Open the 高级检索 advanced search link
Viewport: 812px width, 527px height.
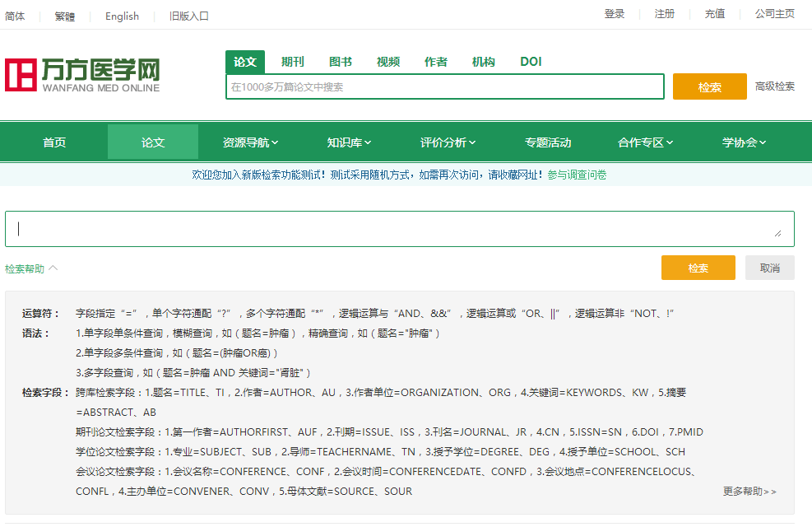(774, 86)
